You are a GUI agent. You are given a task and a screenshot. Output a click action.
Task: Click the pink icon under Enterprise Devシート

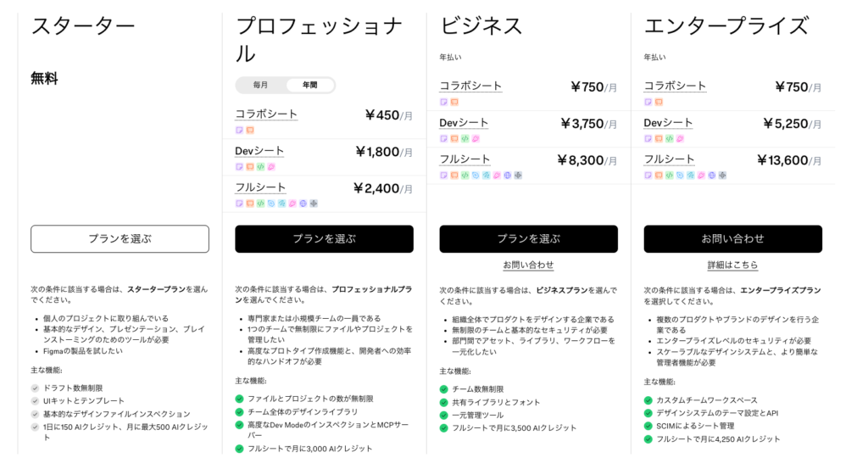[680, 138]
